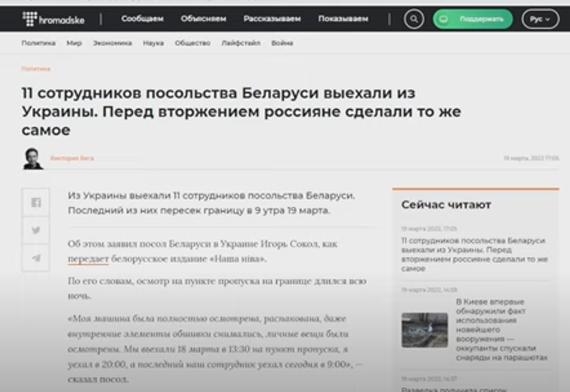570x392 pixels.
Task: Open the Объясняем menu item
Action: click(x=204, y=19)
